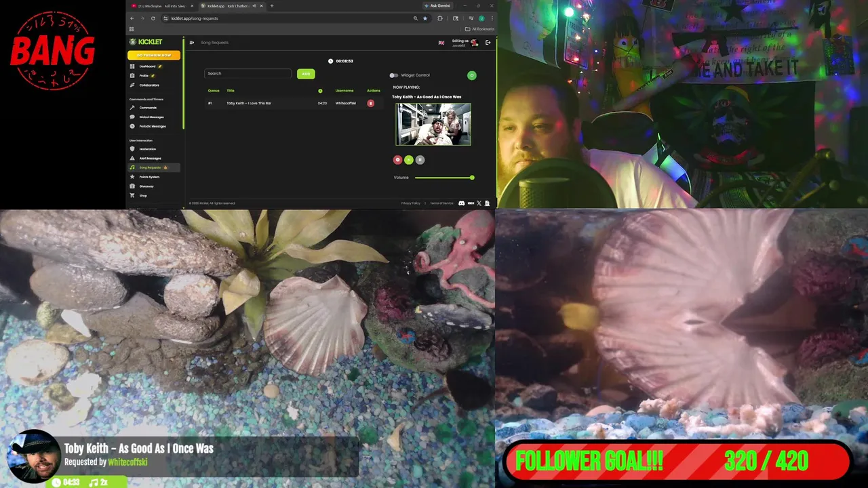
Task: Close the Mudvayne YouTube tab
Action: point(191,6)
